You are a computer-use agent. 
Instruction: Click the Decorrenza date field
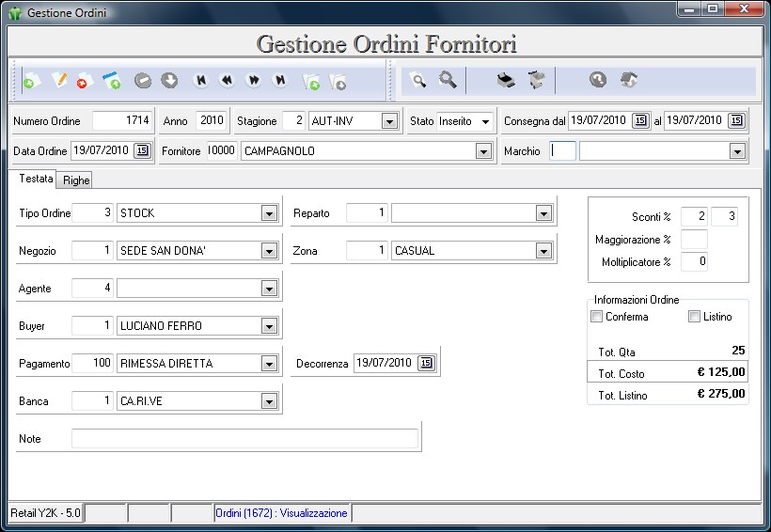384,363
